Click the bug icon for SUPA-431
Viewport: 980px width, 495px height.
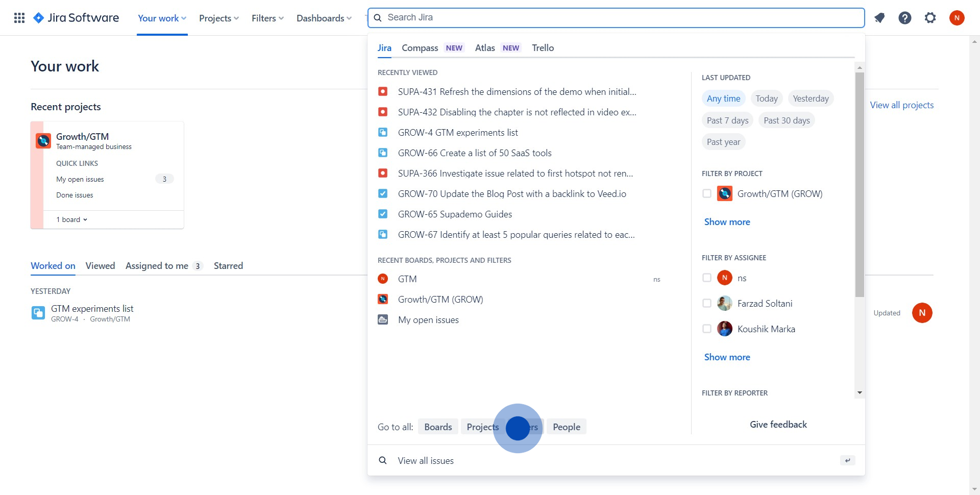[x=383, y=91]
